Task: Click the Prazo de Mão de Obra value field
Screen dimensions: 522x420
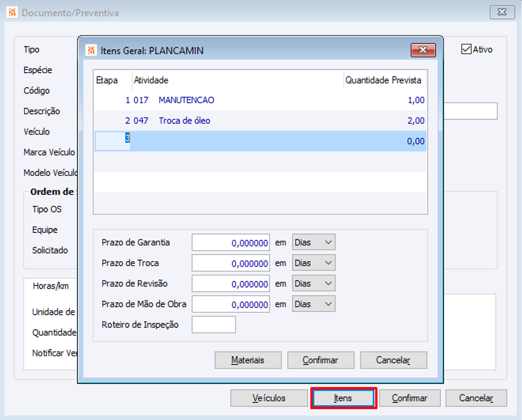Action: point(231,304)
